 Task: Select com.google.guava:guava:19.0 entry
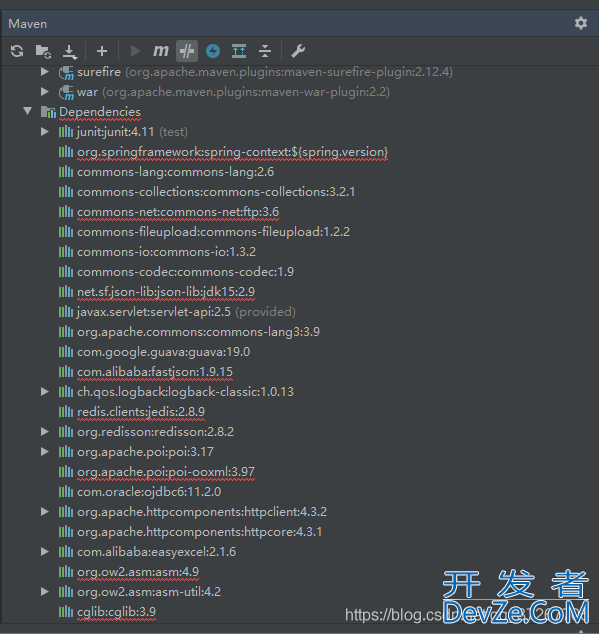(x=163, y=352)
